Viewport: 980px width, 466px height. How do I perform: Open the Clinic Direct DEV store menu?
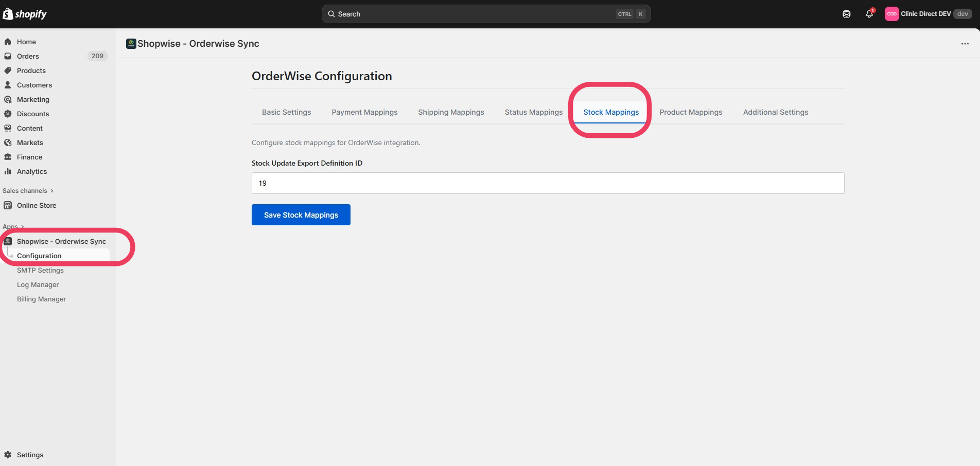click(929, 14)
